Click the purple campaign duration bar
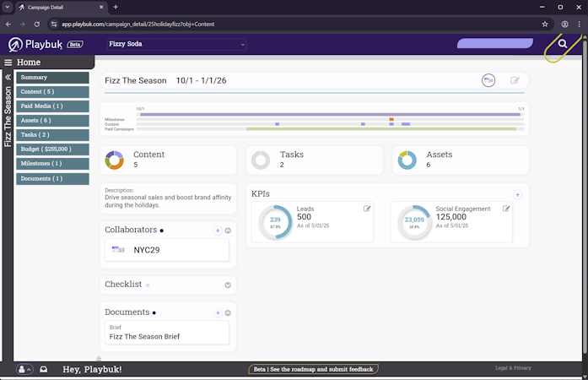The image size is (588, 380). pyautogui.click(x=330, y=114)
